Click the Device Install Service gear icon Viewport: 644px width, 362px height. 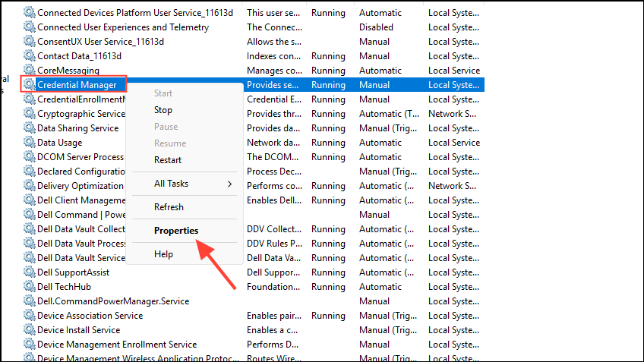pos(30,330)
